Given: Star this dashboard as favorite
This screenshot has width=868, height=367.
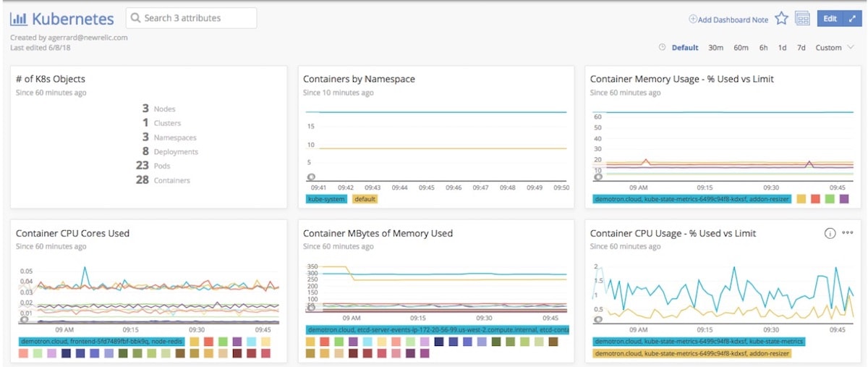Looking at the screenshot, I should pyautogui.click(x=781, y=19).
